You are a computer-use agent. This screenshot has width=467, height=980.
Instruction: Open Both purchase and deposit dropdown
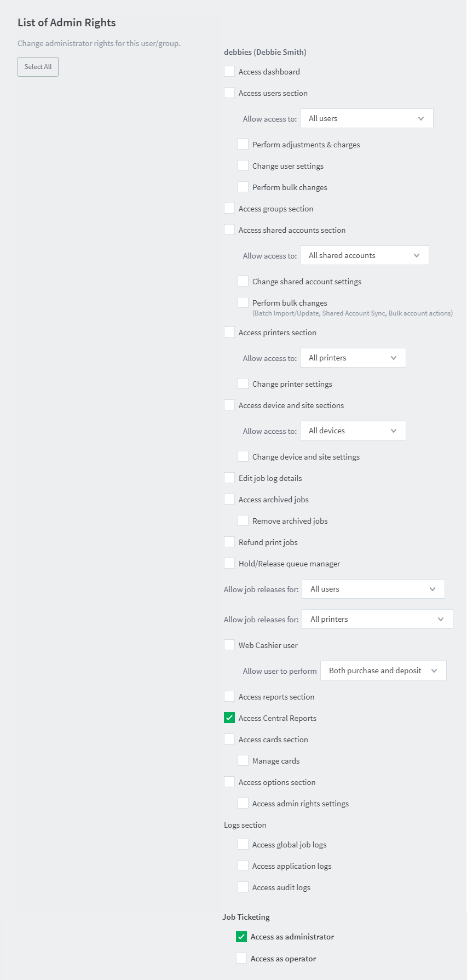[x=383, y=670]
